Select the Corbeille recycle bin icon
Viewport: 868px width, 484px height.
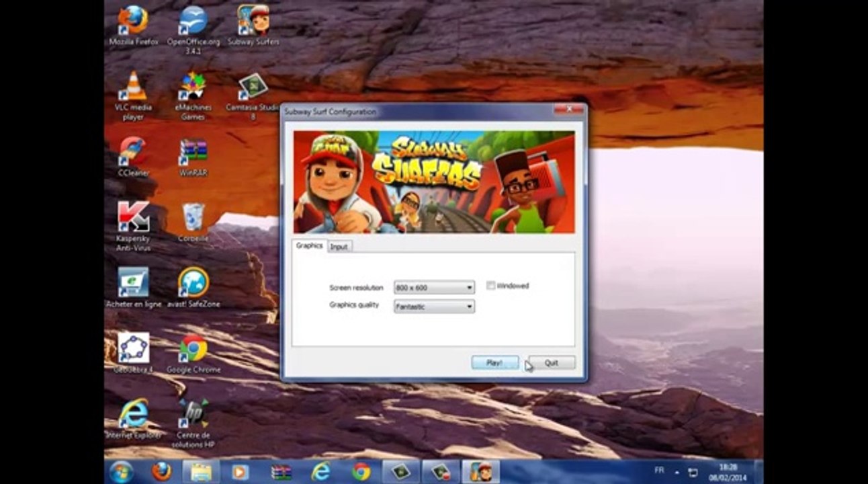point(193,222)
